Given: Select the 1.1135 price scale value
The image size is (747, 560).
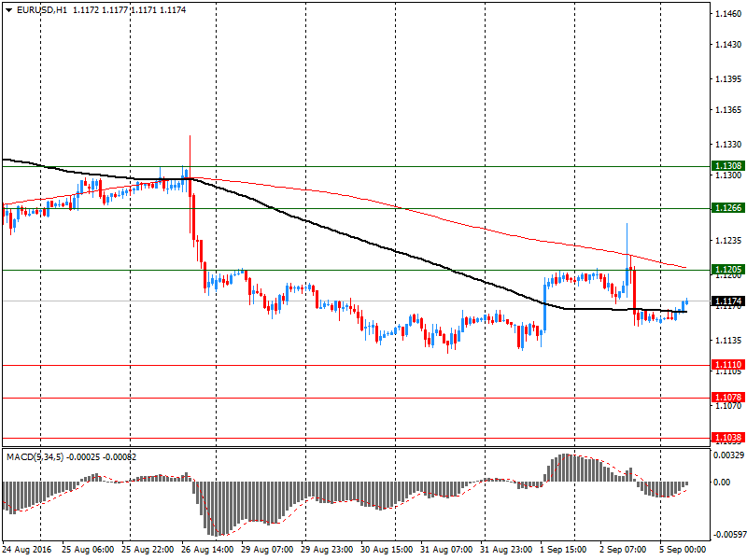Looking at the screenshot, I should click(x=728, y=341).
